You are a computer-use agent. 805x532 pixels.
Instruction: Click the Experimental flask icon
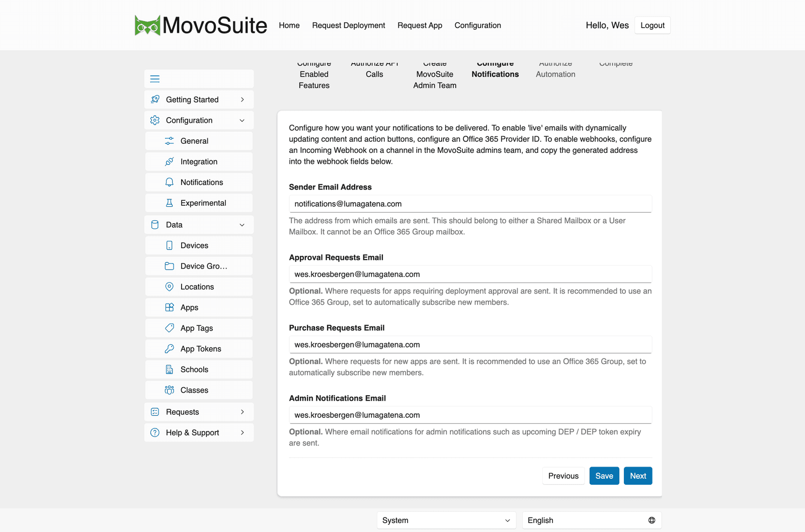[x=170, y=203]
